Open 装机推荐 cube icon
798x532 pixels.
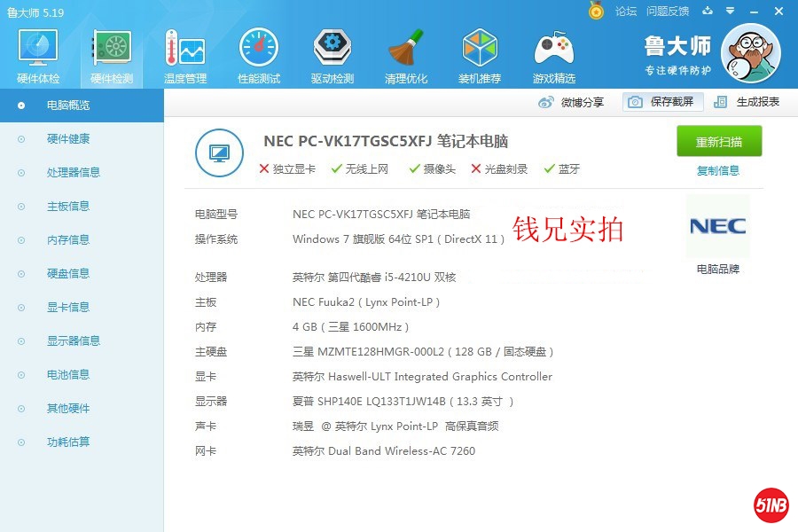tap(480, 56)
